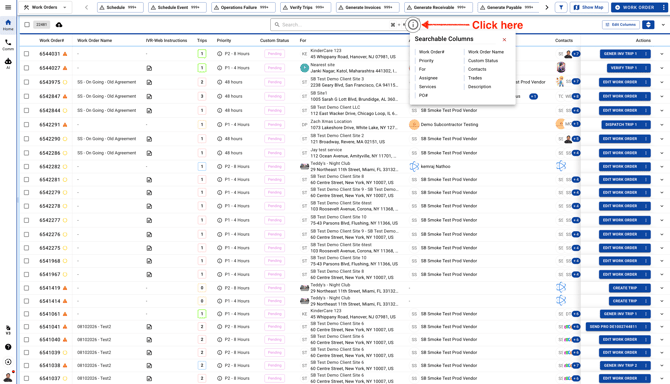Go to previous tabs with left chevron
Viewport: 670px width, 384px height.
click(86, 7)
